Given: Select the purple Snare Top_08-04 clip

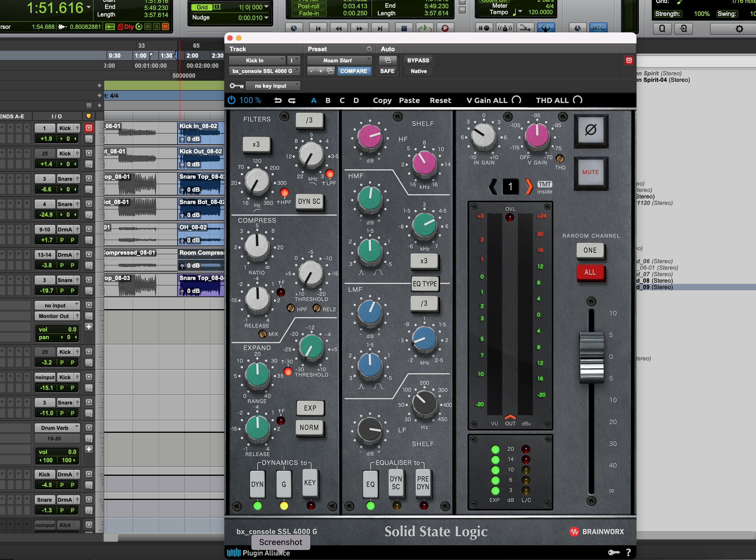Looking at the screenshot, I should click(x=201, y=285).
